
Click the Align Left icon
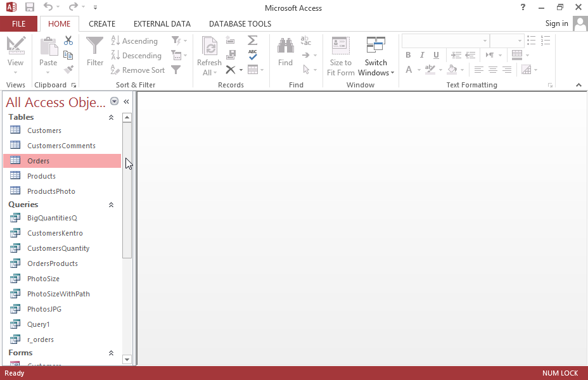click(478, 70)
